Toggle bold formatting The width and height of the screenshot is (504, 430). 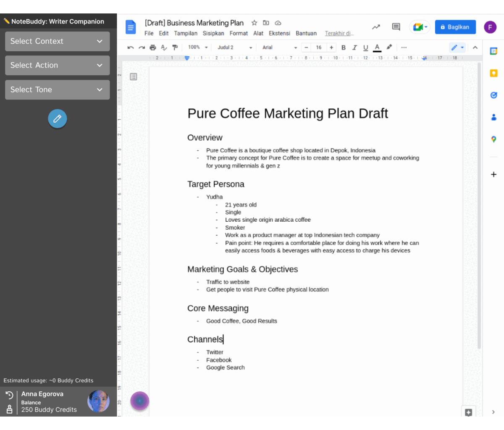(344, 47)
